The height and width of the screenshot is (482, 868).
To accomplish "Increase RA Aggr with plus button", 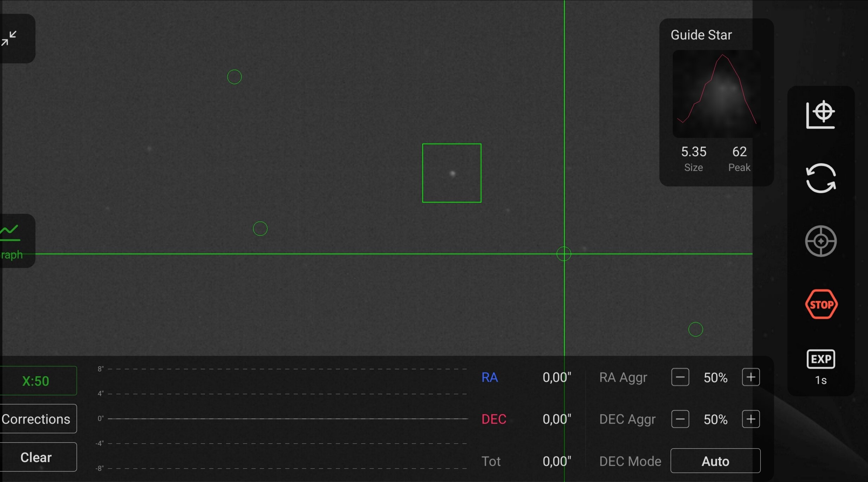I will [751, 377].
